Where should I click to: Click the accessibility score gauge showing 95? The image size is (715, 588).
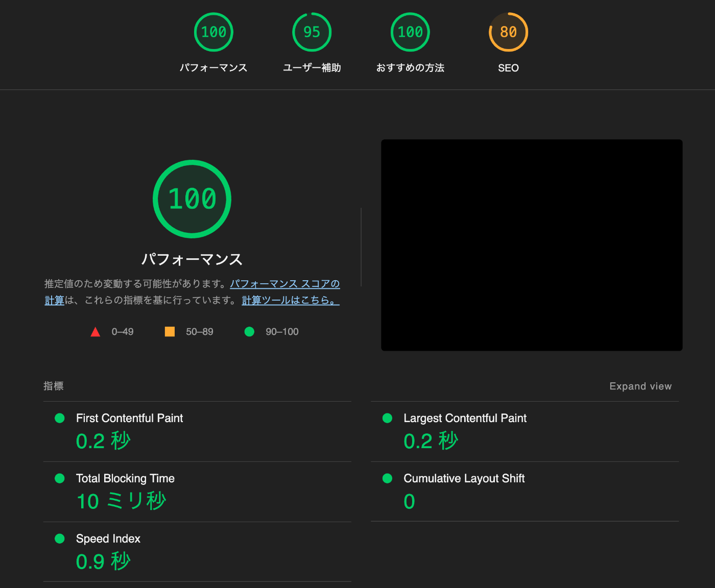(x=312, y=32)
